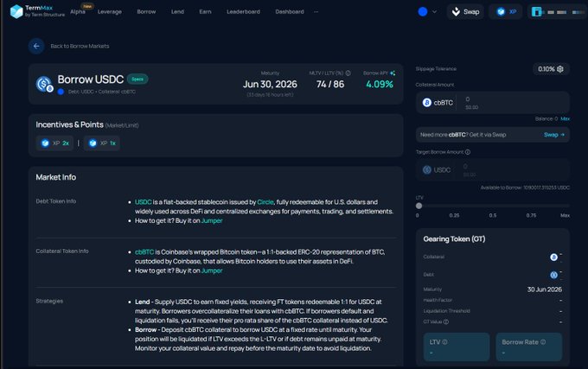Screen dimensions: 588x369
Task: Click the Borrow Rate info icon
Action: [543, 342]
